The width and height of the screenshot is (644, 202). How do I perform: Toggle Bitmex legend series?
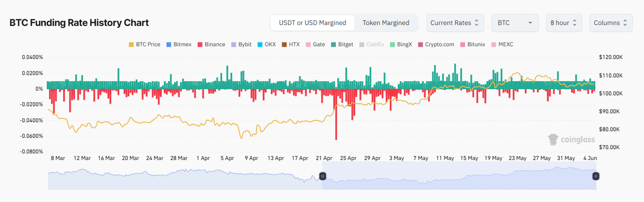click(179, 44)
